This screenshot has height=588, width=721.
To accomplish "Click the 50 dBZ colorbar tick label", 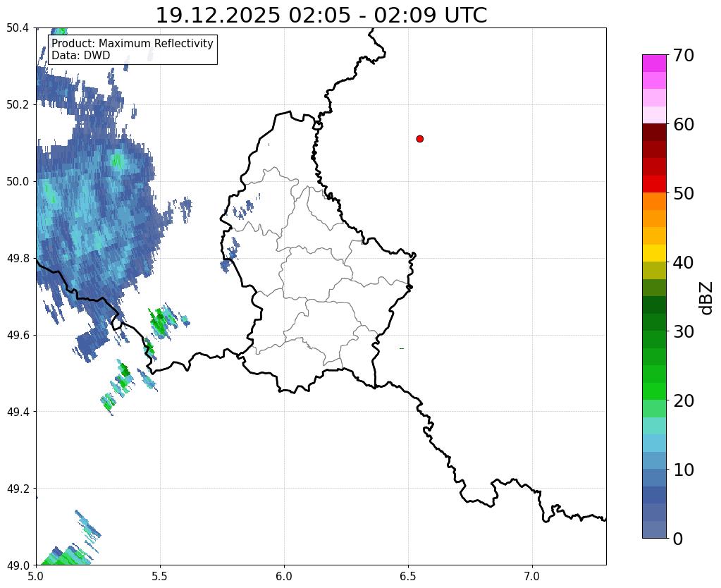I will [684, 193].
